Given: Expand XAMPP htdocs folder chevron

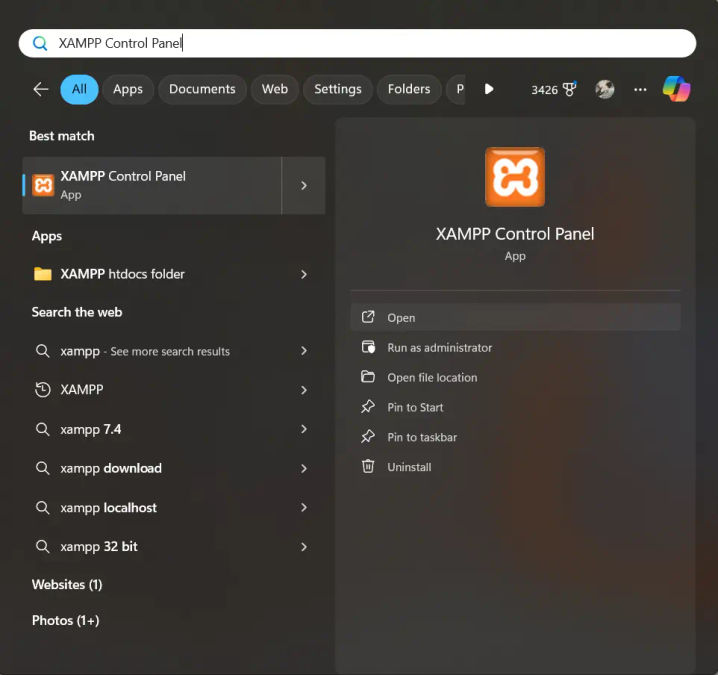Looking at the screenshot, I should pos(304,274).
